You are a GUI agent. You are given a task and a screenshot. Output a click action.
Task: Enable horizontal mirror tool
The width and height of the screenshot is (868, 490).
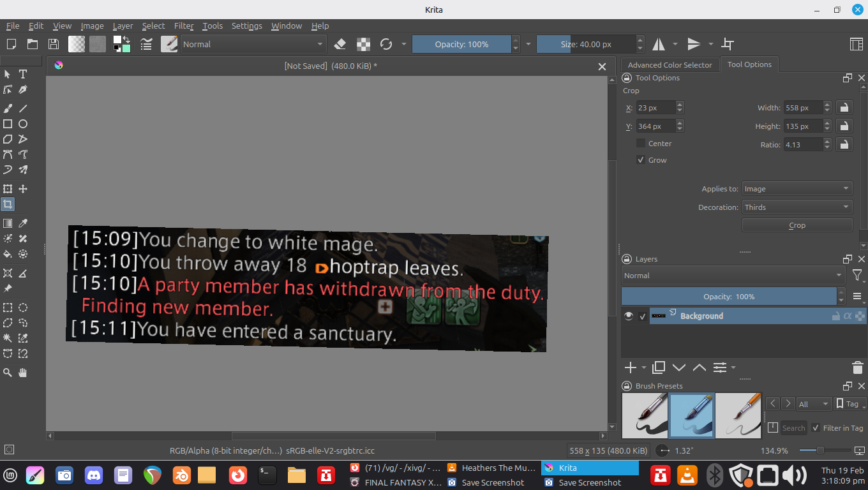[x=658, y=44]
